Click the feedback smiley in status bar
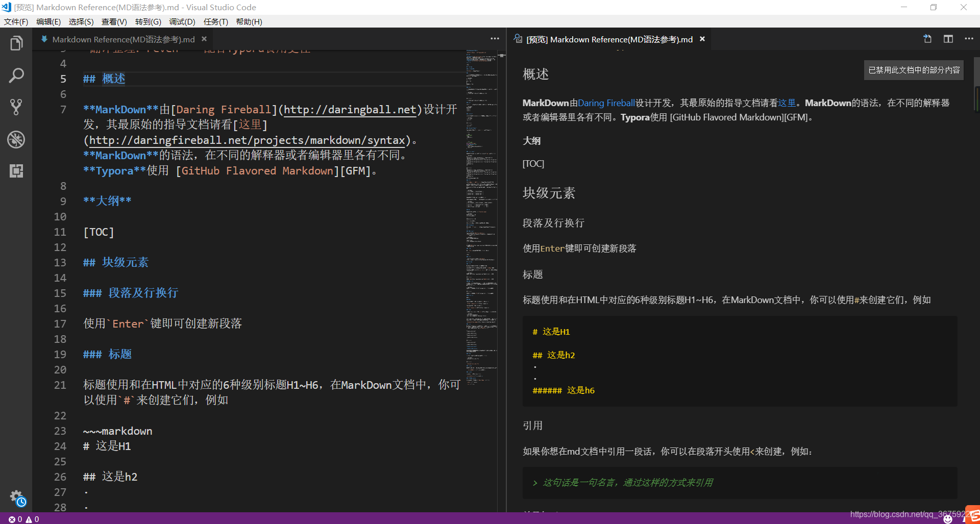 pos(948,519)
